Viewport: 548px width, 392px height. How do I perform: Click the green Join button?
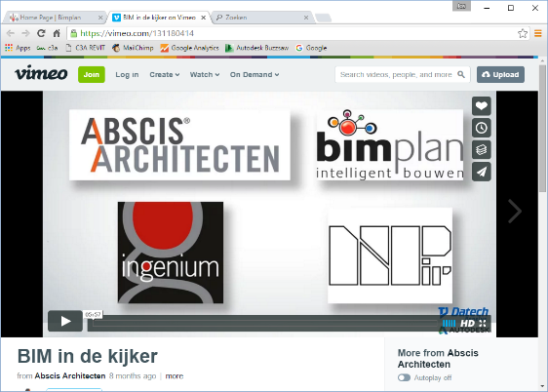[92, 74]
